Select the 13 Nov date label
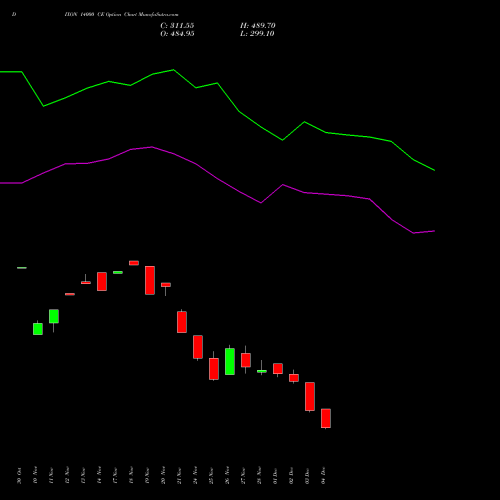Viewport: 500px width, 500px height. point(83,475)
